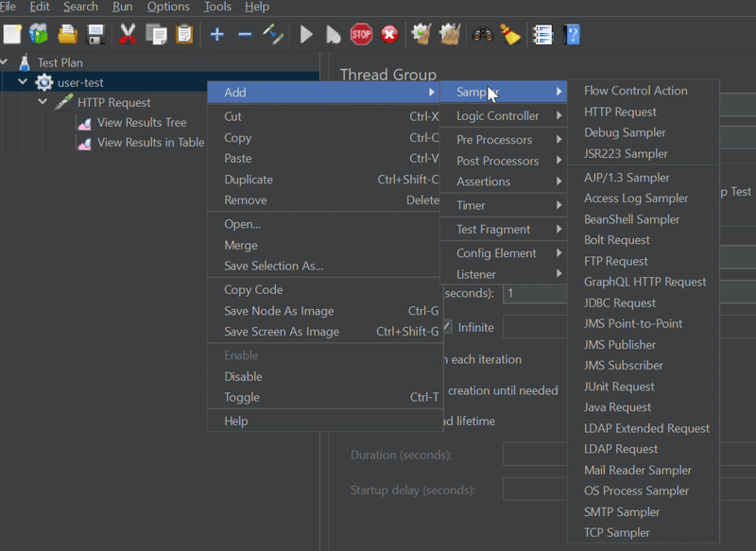The width and height of the screenshot is (756, 551).
Task: Select Copy Code in context menu
Action: pos(325,290)
